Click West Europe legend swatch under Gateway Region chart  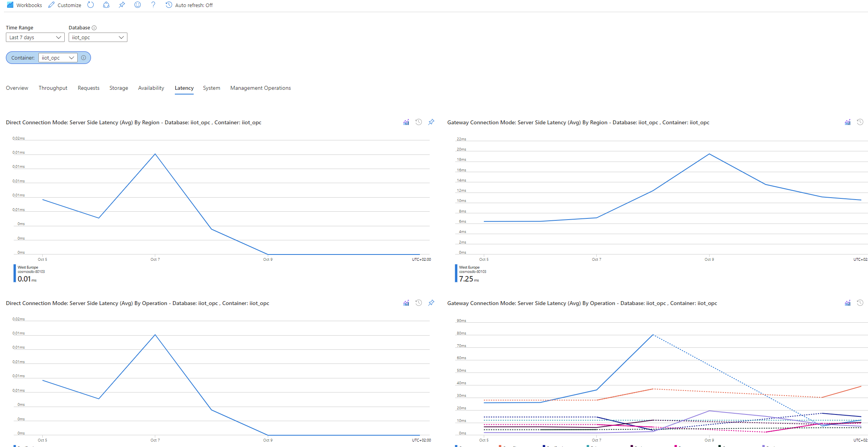[456, 273]
